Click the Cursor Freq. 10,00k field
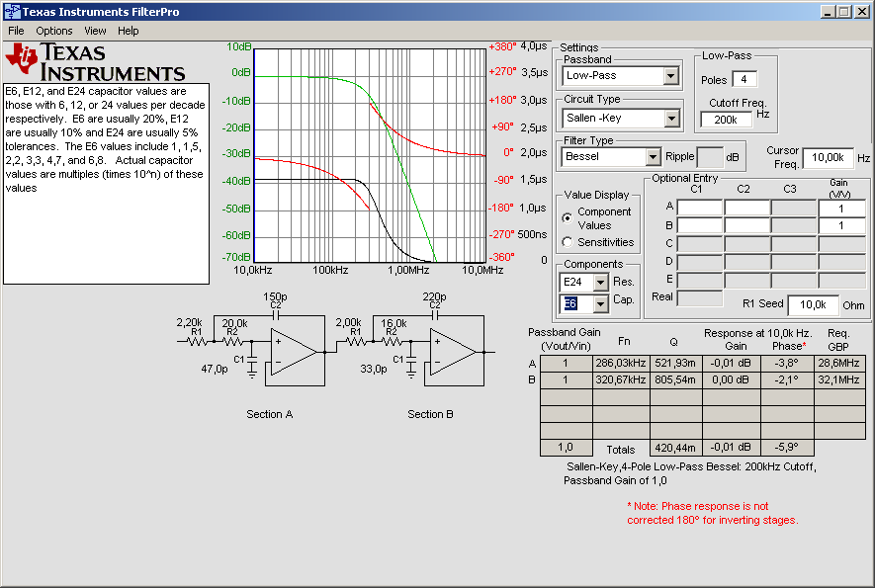 [x=828, y=158]
